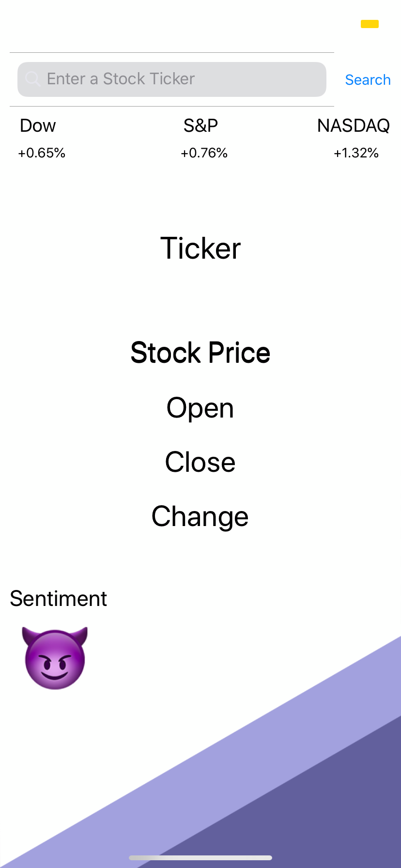Click the home indicator bar
The width and height of the screenshot is (401, 868).
point(200,858)
